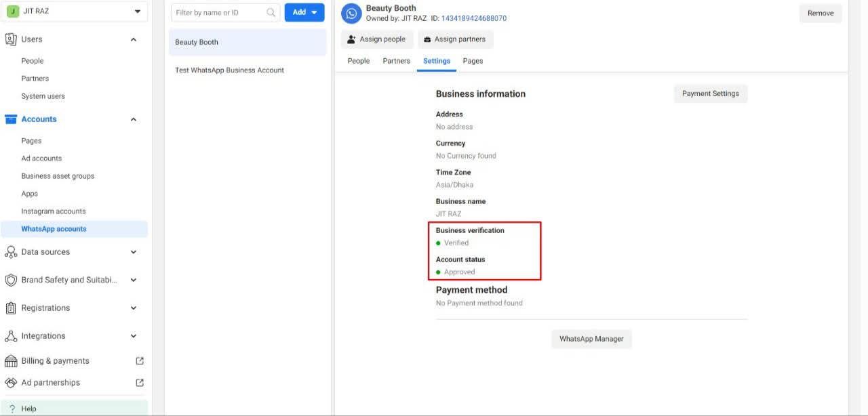Click the No Currency found text
Image resolution: width=868 pixels, height=416 pixels.
pos(466,156)
